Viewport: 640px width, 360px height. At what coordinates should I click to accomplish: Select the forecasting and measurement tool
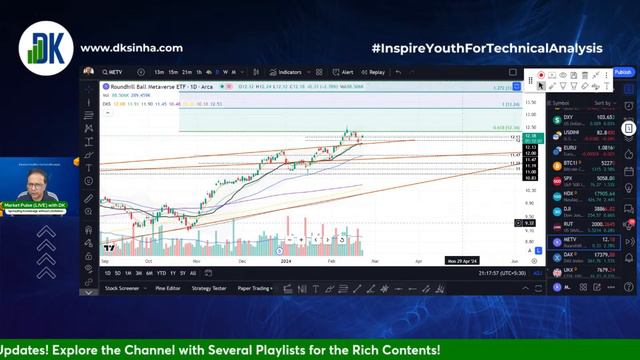point(89,142)
